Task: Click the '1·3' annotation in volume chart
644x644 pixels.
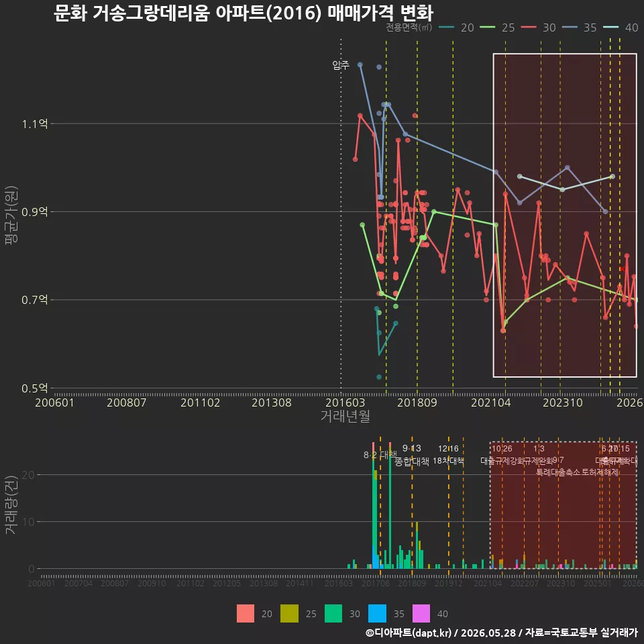Action: pos(539,449)
